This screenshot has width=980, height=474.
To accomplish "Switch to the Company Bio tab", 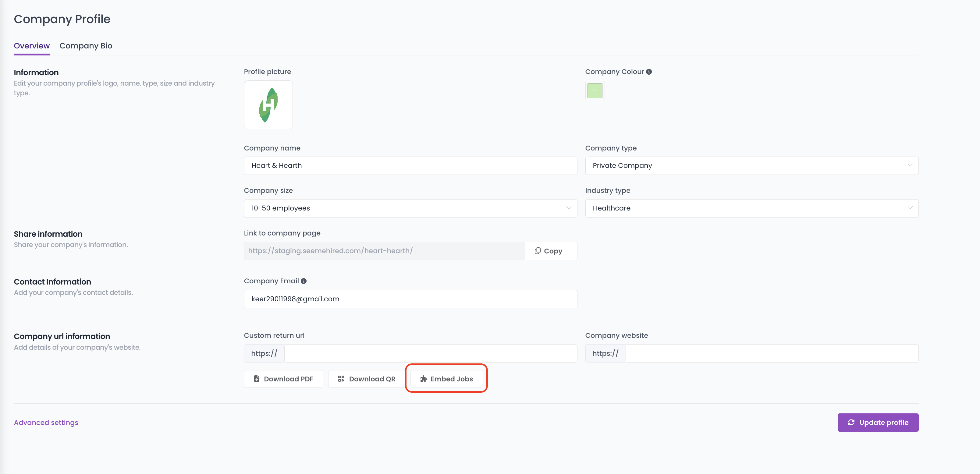I will [x=86, y=46].
